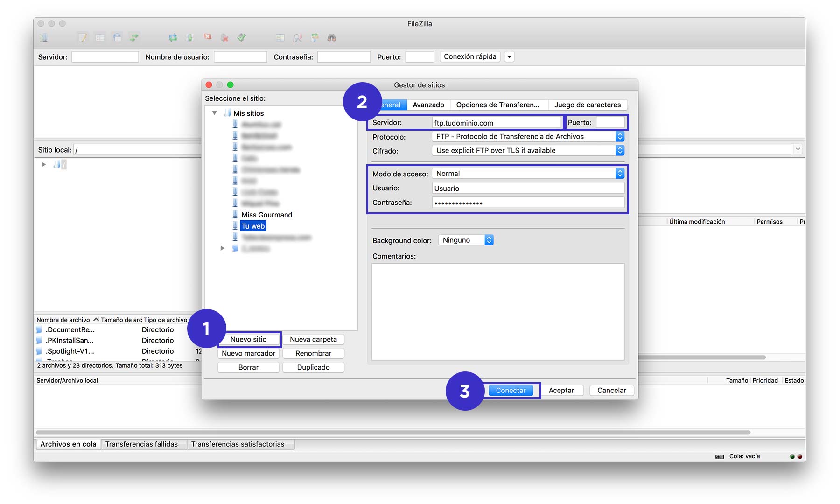Click the Comentarios text area
This screenshot has width=840, height=504.
498,312
